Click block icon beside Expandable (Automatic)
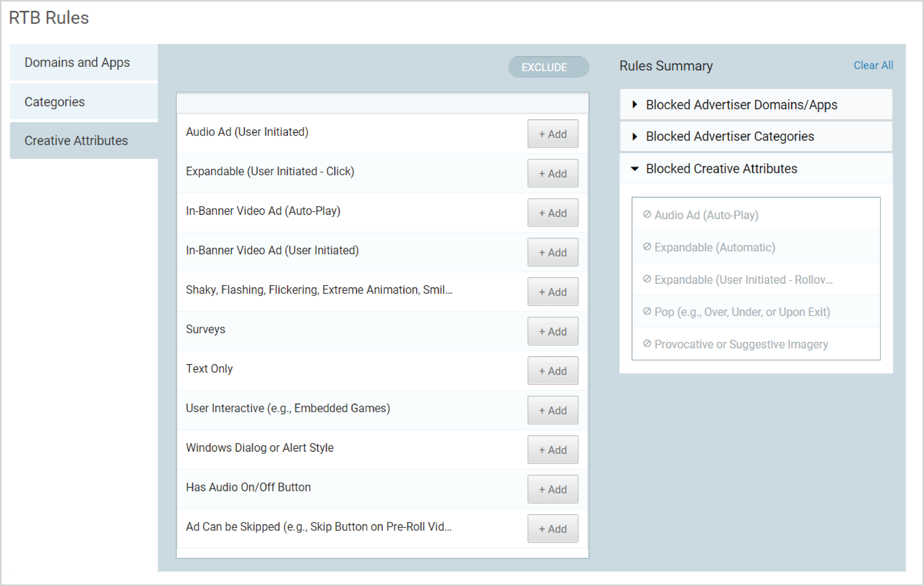924x586 pixels. coord(647,246)
